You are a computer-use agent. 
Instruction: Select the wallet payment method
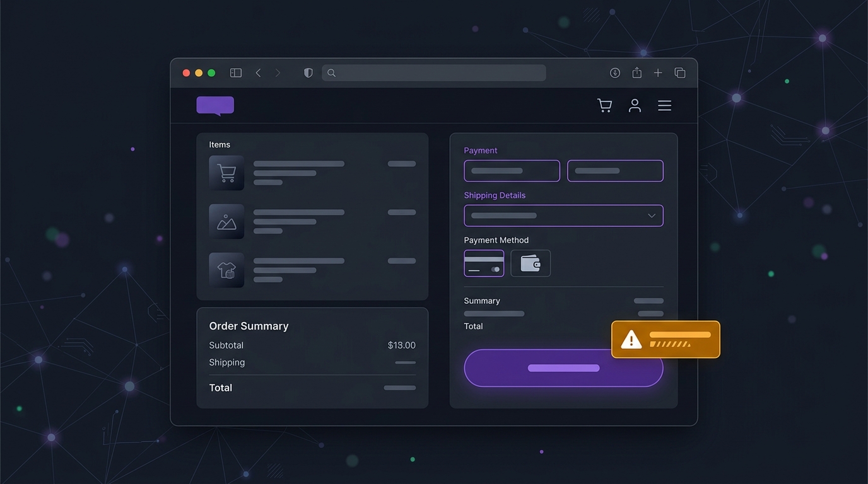tap(531, 263)
